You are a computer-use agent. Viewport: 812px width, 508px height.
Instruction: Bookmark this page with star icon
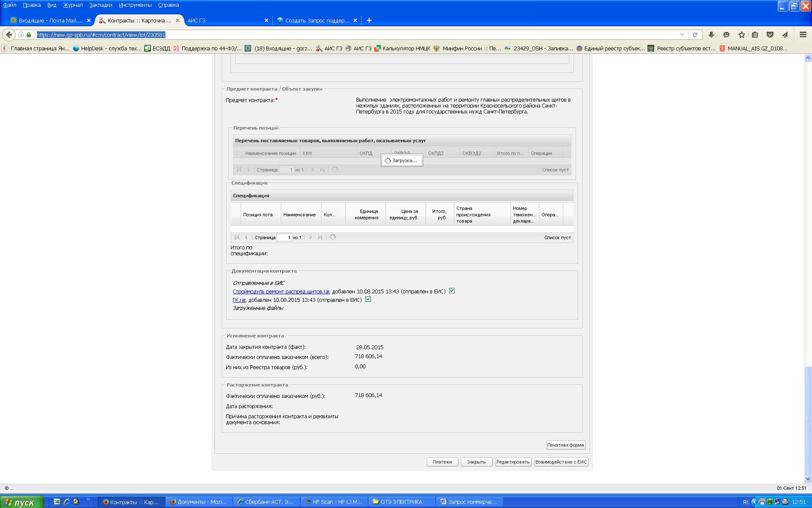pyautogui.click(x=741, y=35)
